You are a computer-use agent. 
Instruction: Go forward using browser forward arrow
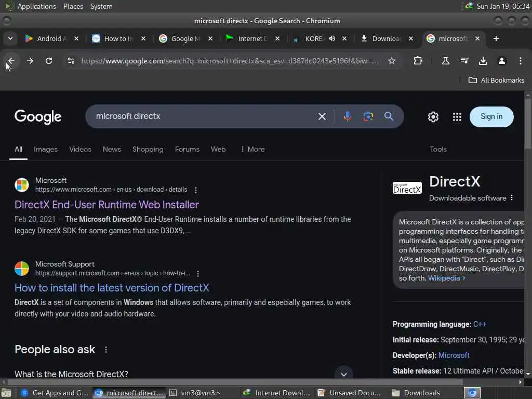[30, 61]
